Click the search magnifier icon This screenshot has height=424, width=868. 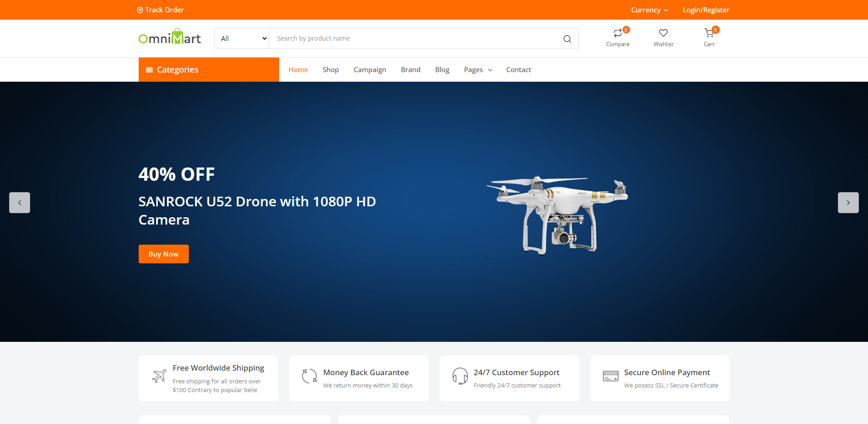tap(567, 39)
